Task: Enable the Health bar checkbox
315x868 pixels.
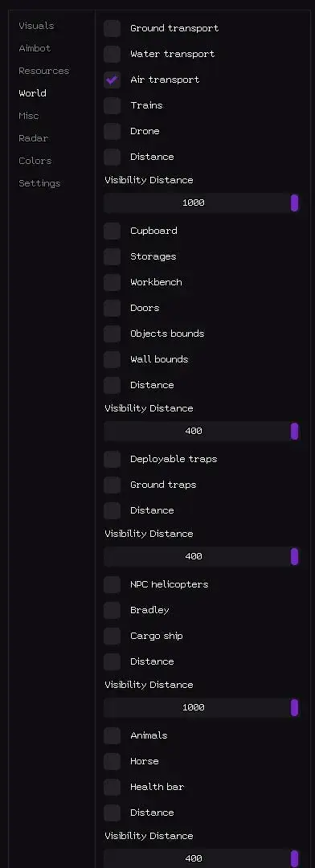Action: [112, 787]
